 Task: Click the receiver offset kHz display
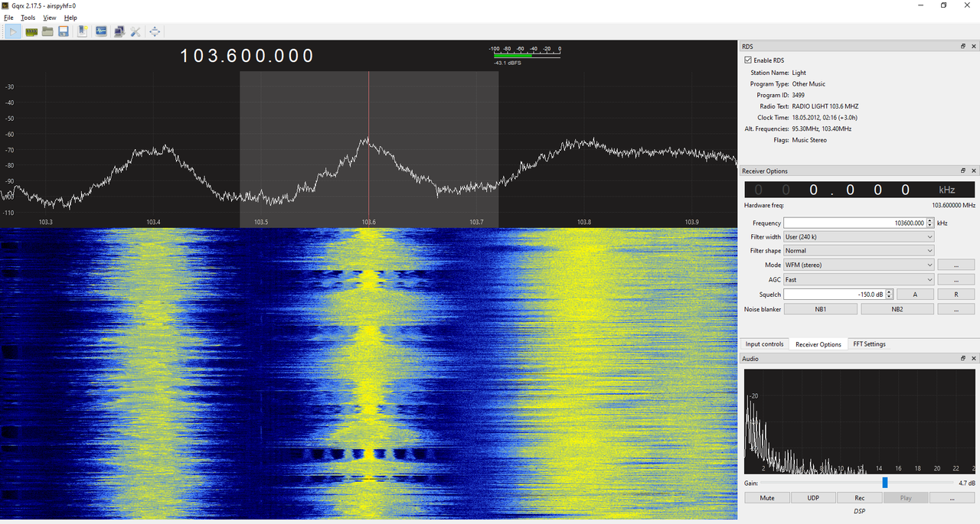[859, 190]
